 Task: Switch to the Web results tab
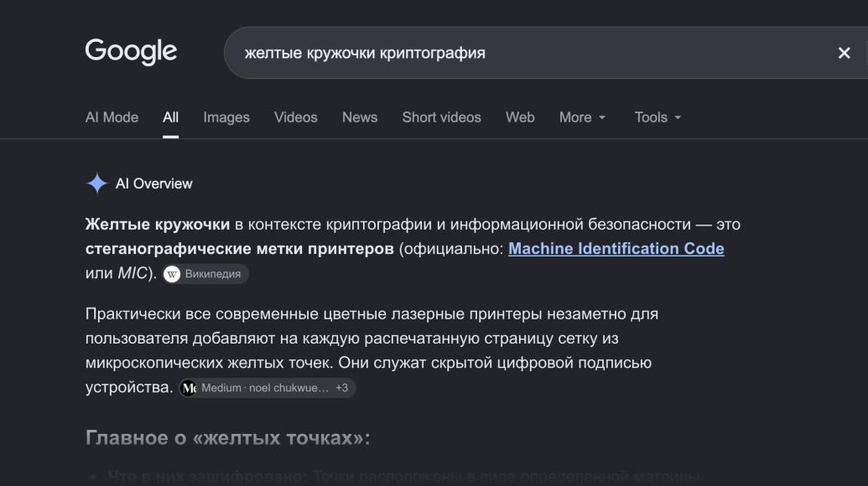(520, 117)
